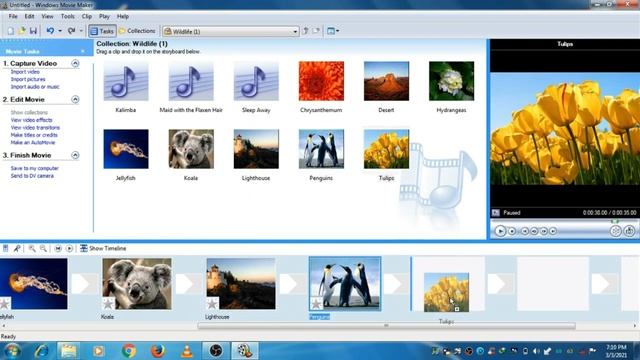
Task: Click Save to my computer link
Action: [35, 168]
